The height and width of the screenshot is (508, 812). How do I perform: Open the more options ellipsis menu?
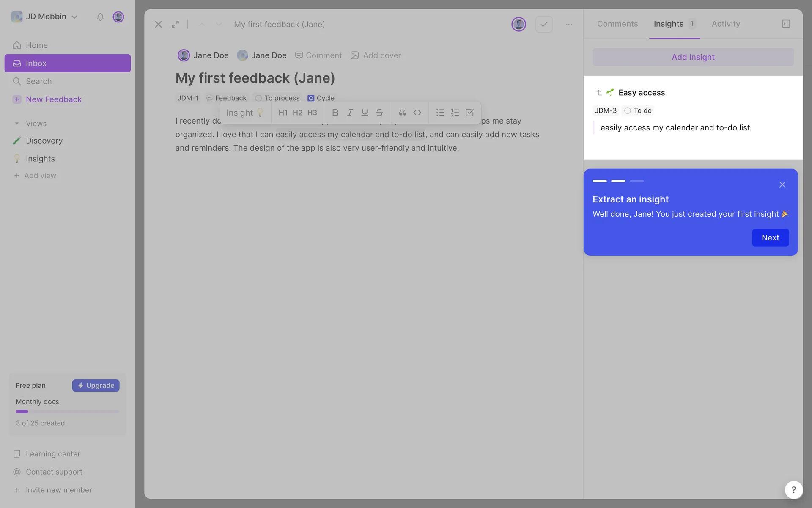click(569, 25)
